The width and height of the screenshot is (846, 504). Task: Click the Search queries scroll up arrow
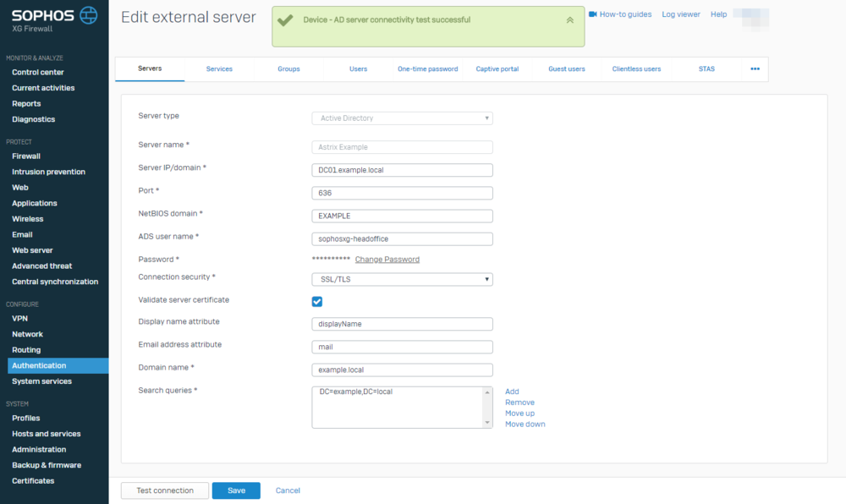click(488, 392)
